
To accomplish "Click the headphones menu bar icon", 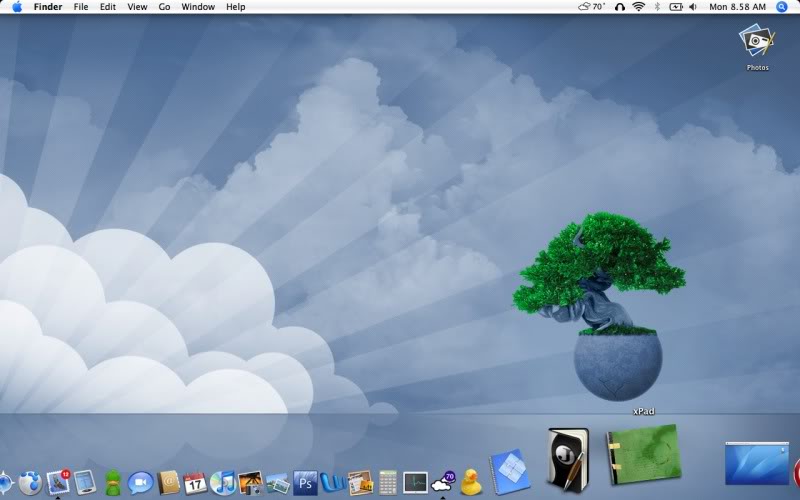I will pyautogui.click(x=620, y=7).
